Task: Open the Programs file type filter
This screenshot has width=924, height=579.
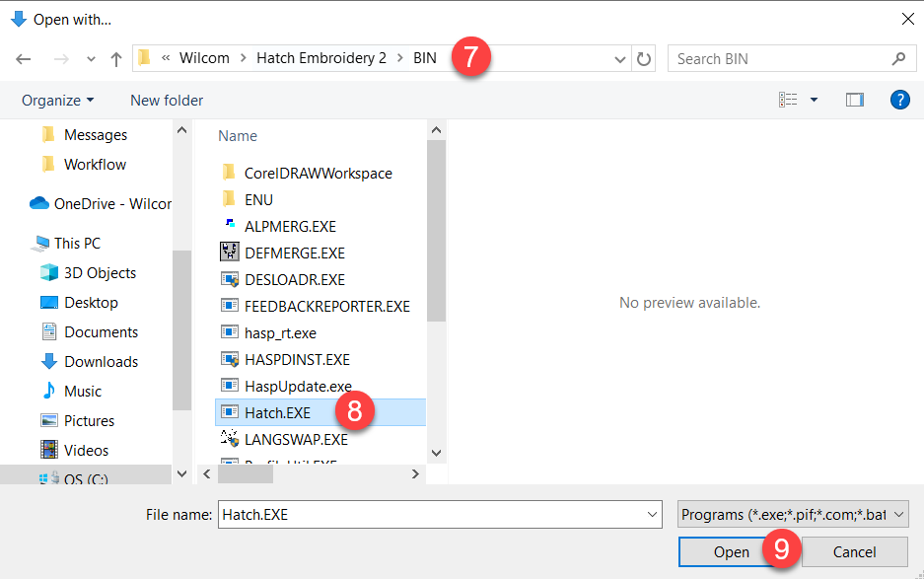Action: coord(793,515)
